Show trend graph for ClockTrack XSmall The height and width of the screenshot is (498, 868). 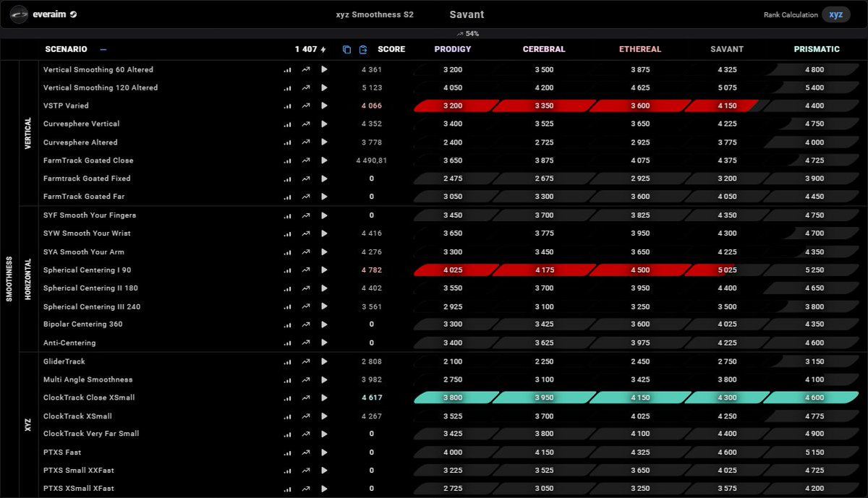tap(306, 416)
